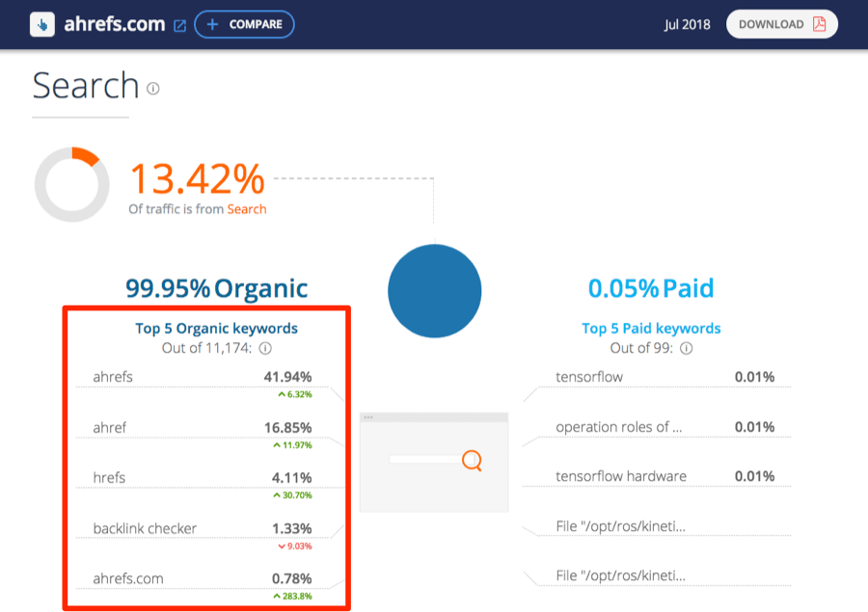Click the plus icon inside the COMPARE button

coord(211,24)
